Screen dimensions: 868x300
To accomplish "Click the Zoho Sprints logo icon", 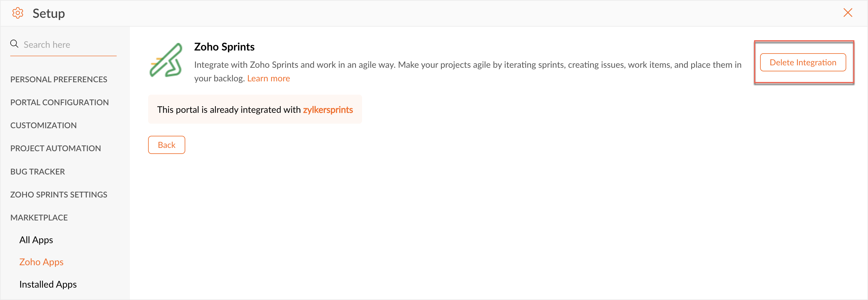I will tap(166, 60).
